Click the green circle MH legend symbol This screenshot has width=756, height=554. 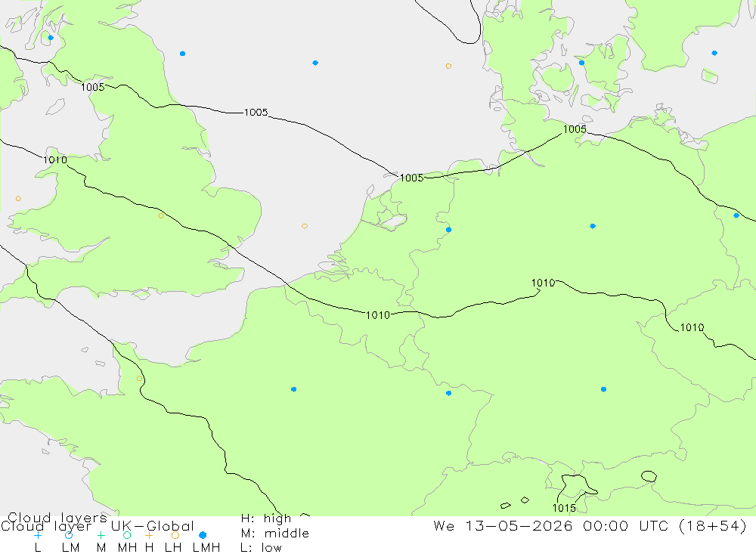(x=127, y=535)
